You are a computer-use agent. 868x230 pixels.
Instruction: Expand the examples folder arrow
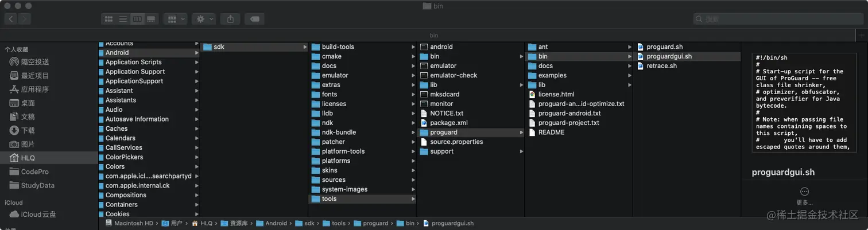point(630,75)
